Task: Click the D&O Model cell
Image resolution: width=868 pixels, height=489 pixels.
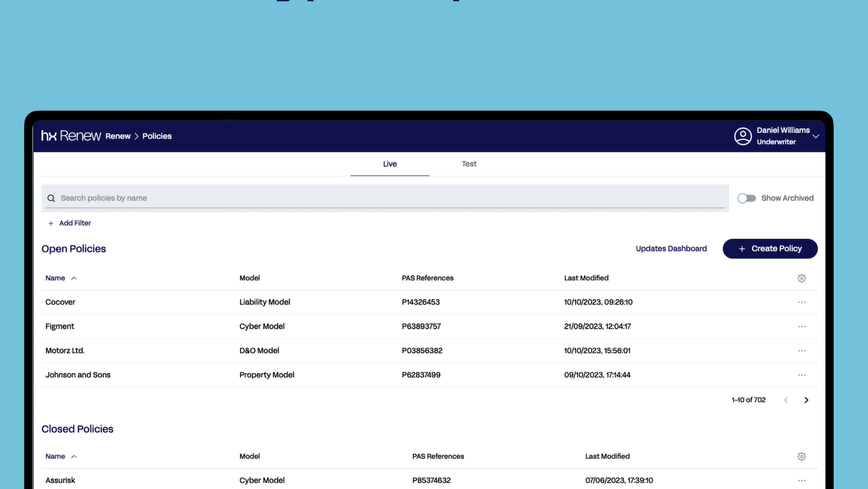Action: tap(259, 351)
